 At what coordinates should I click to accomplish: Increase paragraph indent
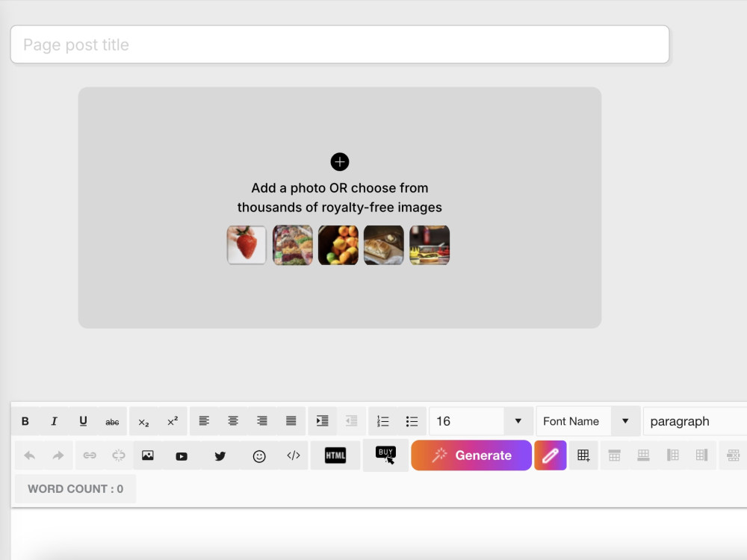coord(323,421)
